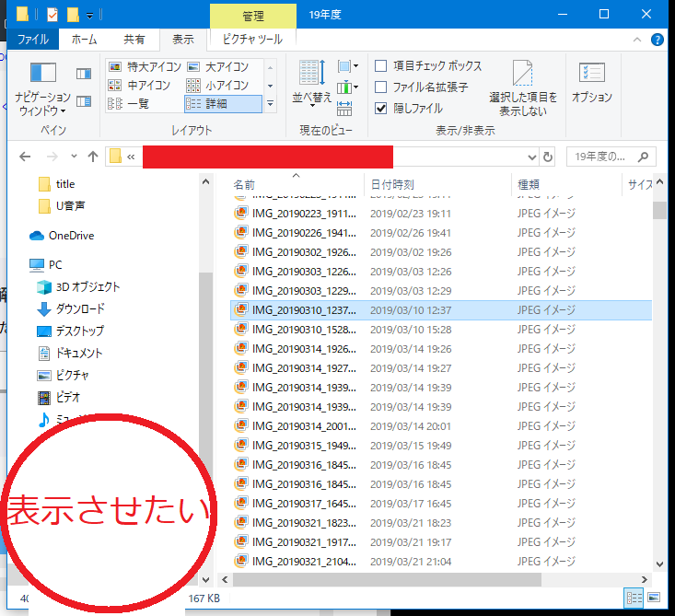Uncheck the hidden files (隠しファイル) checkbox
The height and width of the screenshot is (616, 675).
(381, 109)
